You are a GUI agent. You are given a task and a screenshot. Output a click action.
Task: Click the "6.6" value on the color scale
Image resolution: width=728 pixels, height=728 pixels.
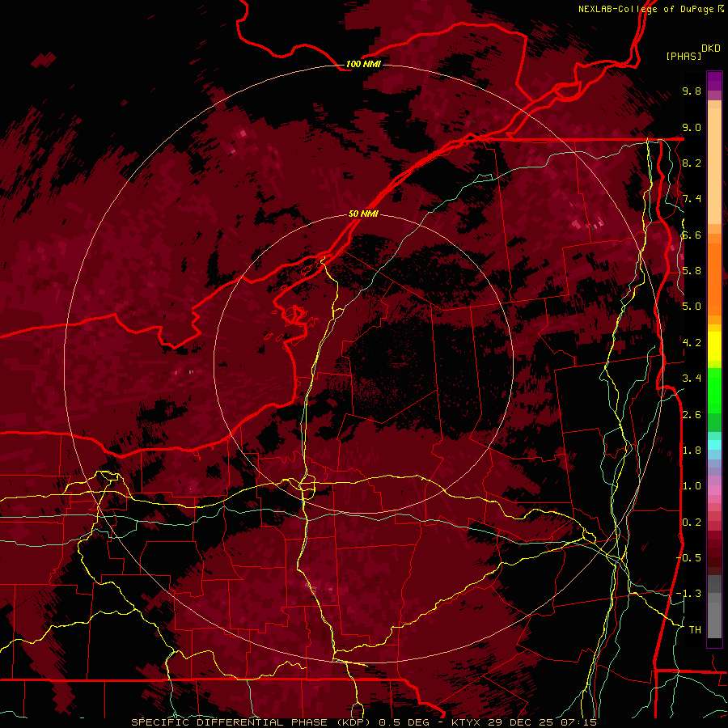(x=692, y=235)
